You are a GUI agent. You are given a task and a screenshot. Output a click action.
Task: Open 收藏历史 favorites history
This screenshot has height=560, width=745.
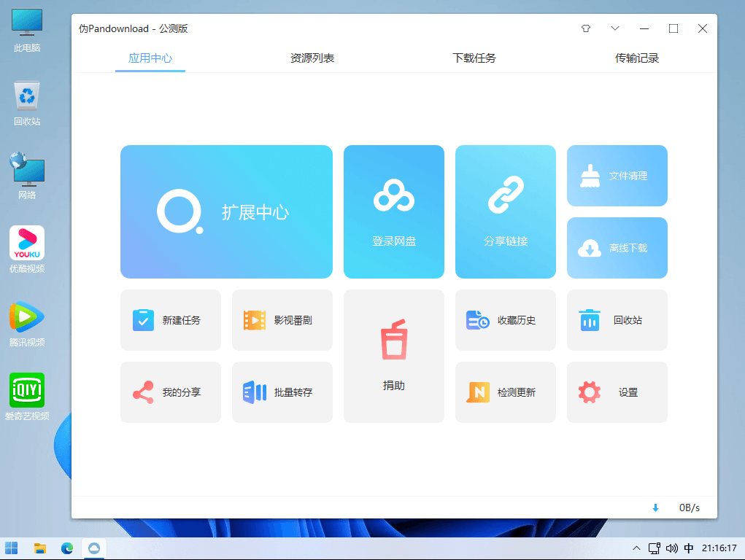coord(506,320)
